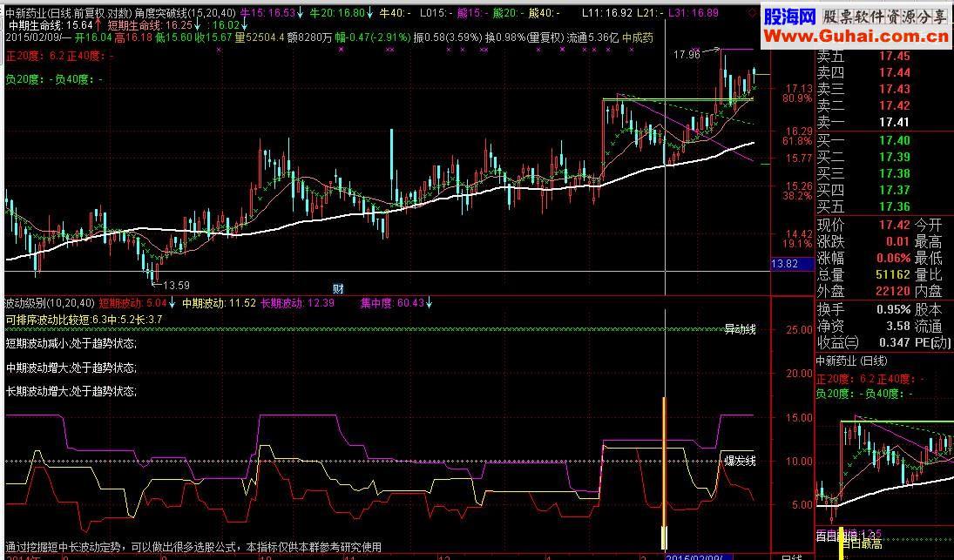Image resolution: width=954 pixels, height=560 pixels.
Task: Click the 低15.60 low price text
Action: coord(173,37)
